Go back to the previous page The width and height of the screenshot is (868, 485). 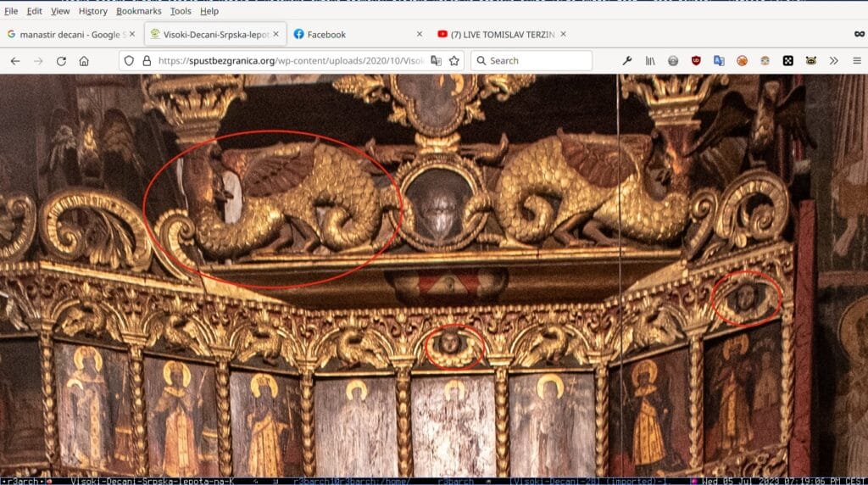coord(15,61)
